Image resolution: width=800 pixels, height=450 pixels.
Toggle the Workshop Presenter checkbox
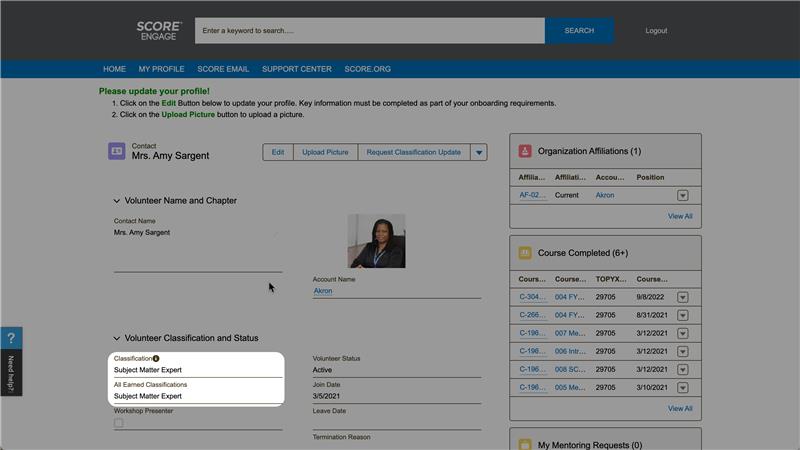pos(119,423)
